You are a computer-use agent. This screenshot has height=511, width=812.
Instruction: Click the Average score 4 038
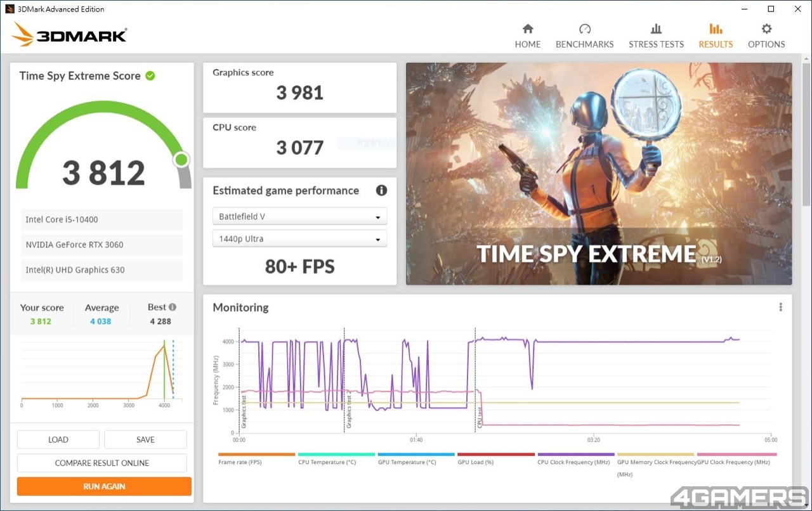[100, 321]
